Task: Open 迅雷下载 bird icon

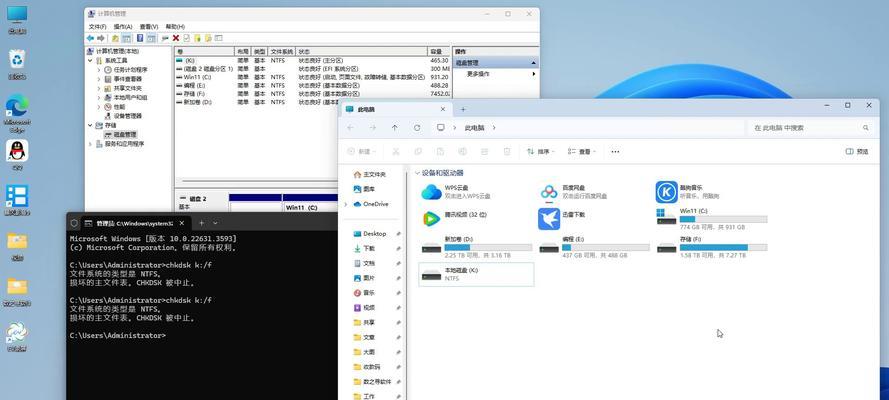Action: [x=549, y=219]
